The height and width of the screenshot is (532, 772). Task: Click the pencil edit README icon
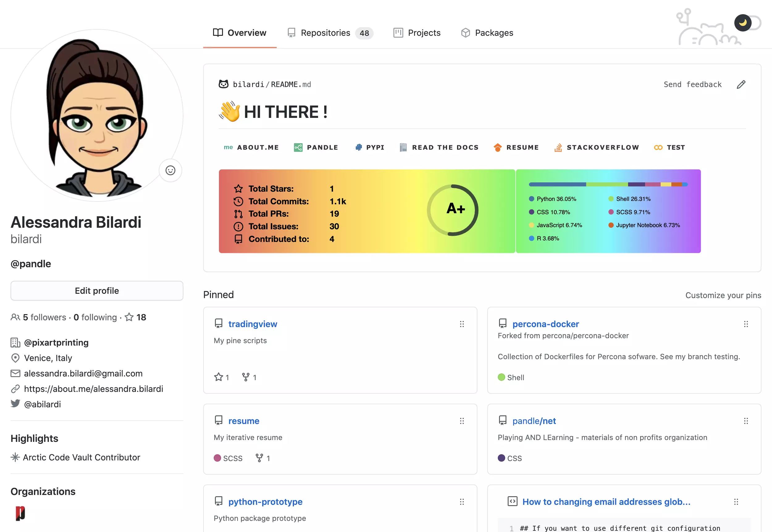pyautogui.click(x=741, y=85)
